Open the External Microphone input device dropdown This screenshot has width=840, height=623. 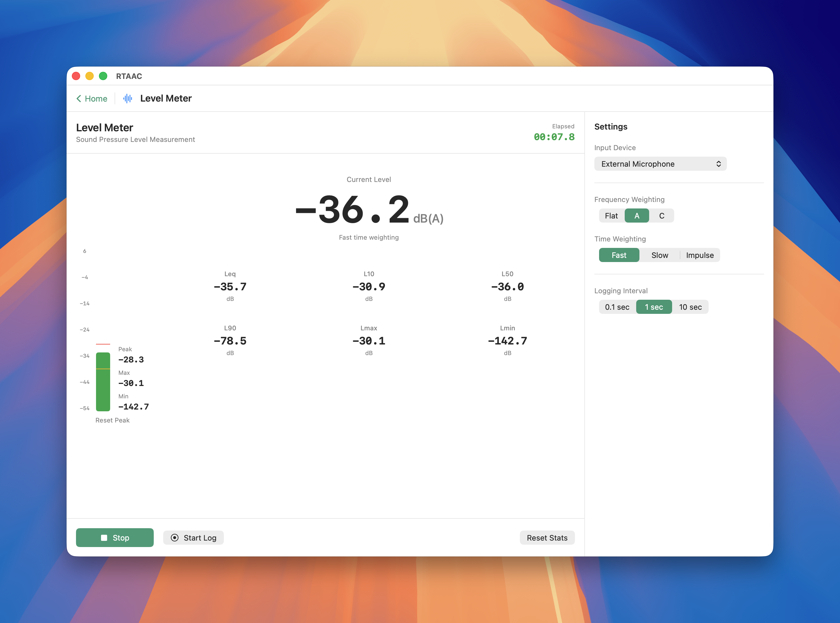click(660, 164)
